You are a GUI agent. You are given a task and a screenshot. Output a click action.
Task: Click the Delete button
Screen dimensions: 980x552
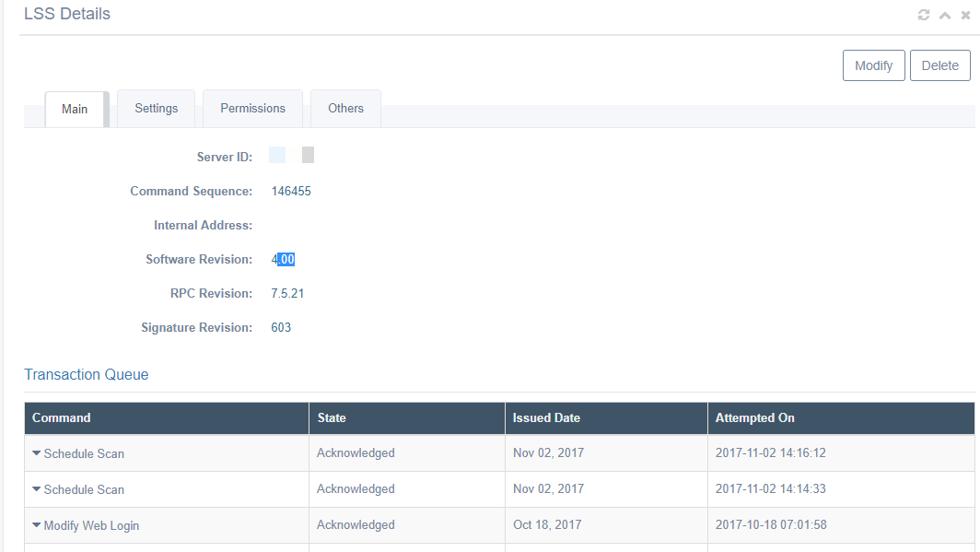[x=940, y=65]
